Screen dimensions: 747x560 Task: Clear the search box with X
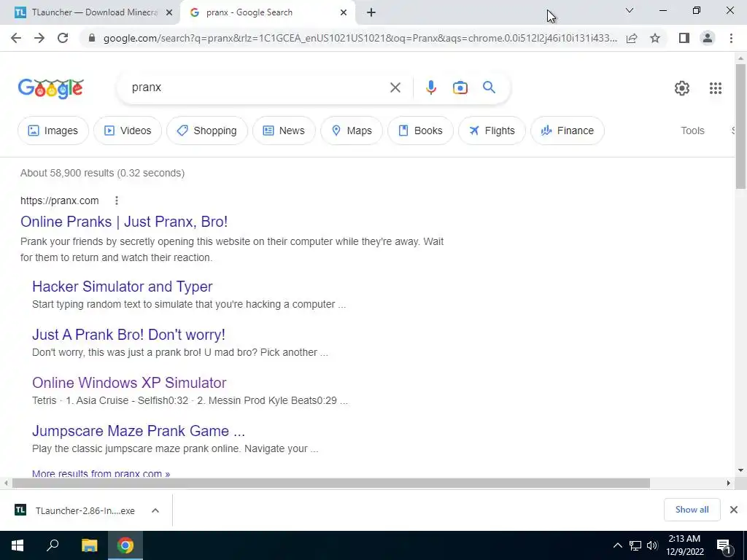(395, 87)
